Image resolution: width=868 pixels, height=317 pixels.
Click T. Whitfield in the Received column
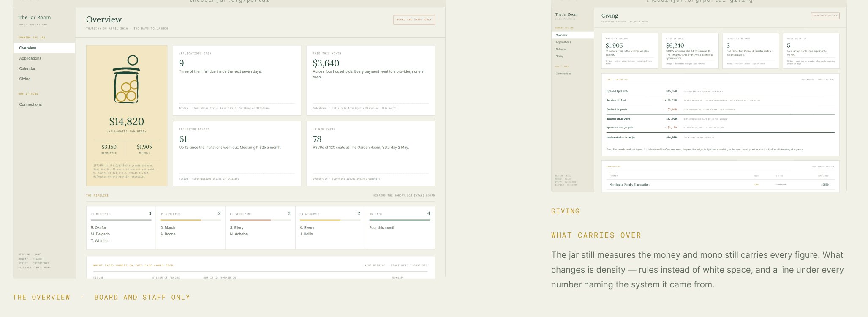pyautogui.click(x=100, y=241)
